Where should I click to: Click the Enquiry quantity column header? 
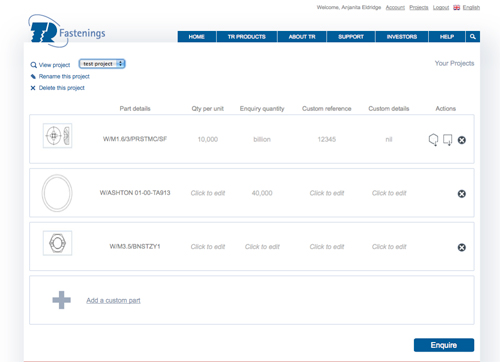click(x=262, y=109)
